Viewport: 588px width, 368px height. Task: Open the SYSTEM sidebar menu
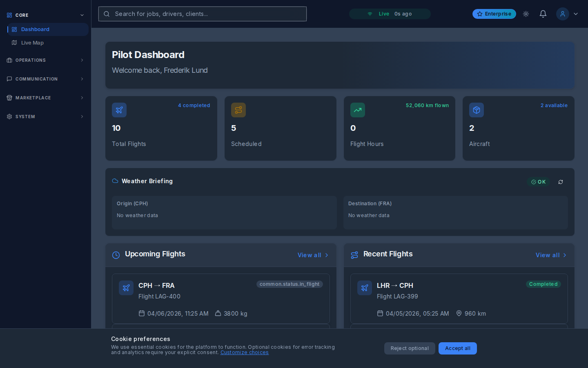[45, 117]
